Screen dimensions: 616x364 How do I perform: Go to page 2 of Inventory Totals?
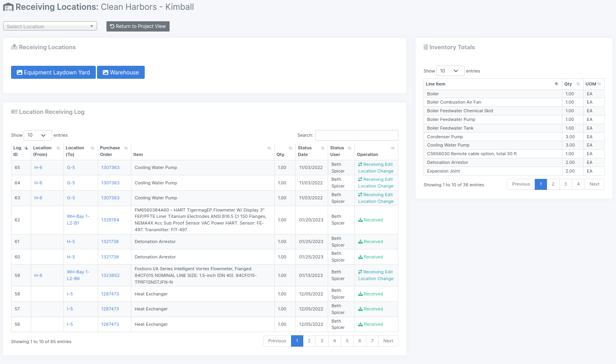pos(553,184)
